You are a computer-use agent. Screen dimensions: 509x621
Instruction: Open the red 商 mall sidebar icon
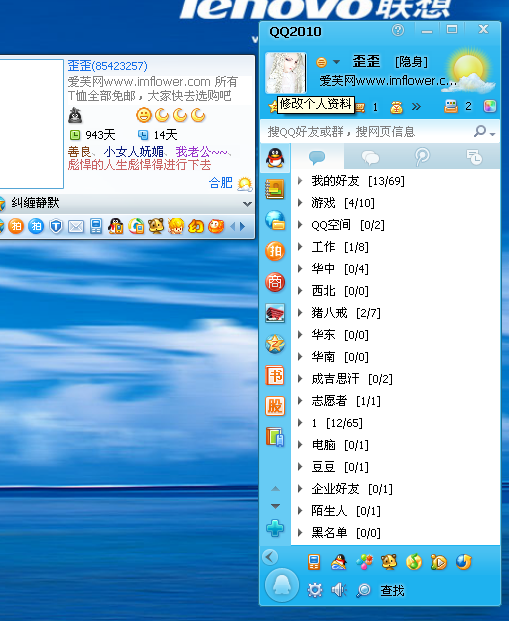[x=275, y=282]
